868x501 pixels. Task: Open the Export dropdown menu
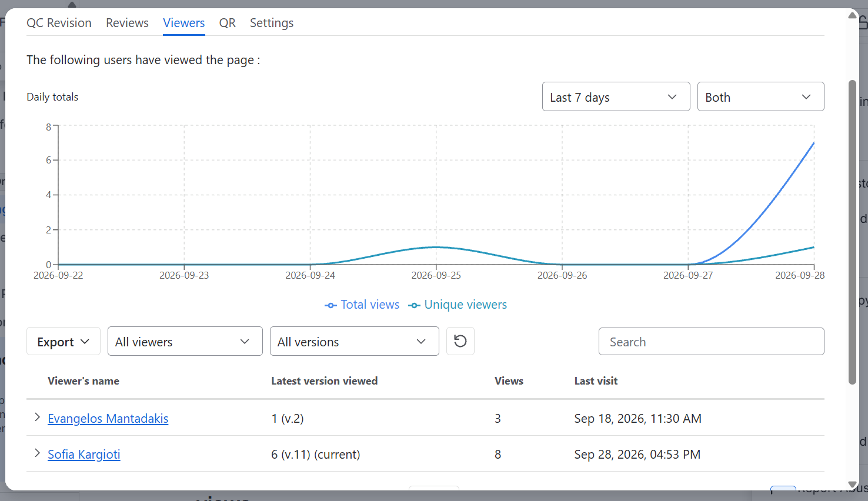coord(64,342)
